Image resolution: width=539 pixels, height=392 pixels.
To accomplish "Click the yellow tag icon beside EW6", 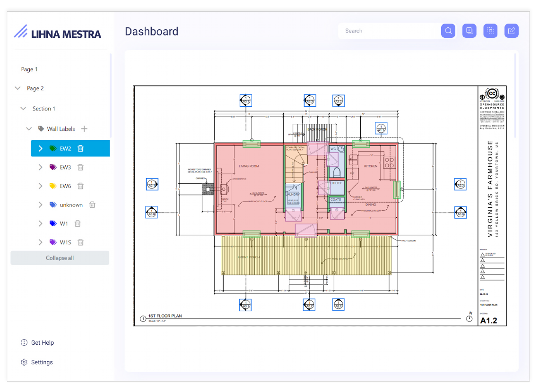I will point(53,186).
